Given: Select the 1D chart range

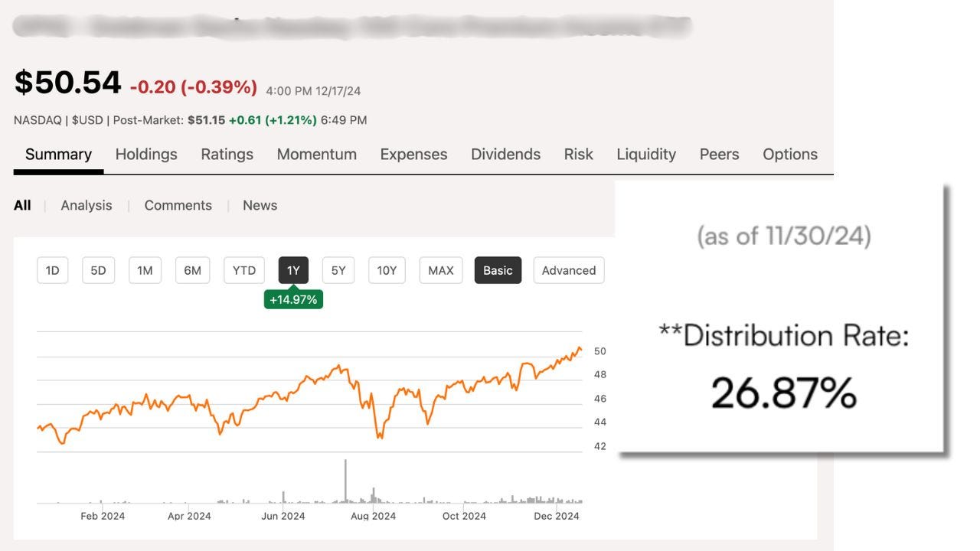Looking at the screenshot, I should [x=52, y=270].
